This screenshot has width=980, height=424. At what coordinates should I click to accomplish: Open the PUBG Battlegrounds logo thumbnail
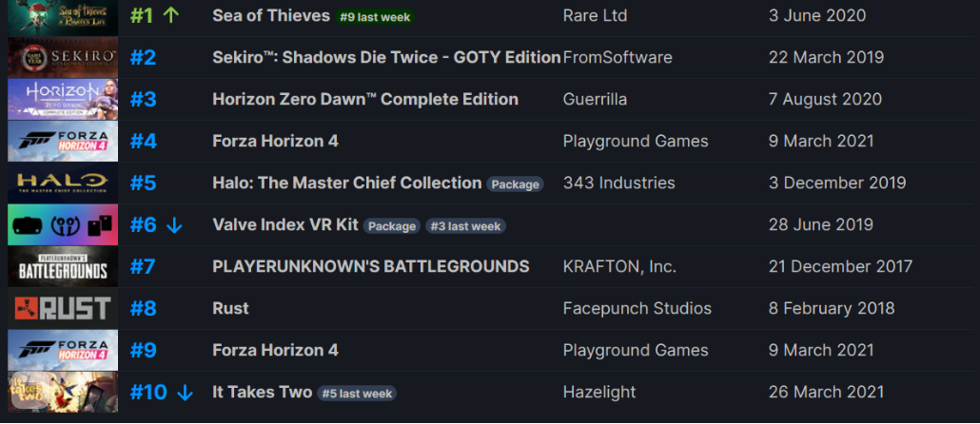tap(63, 266)
